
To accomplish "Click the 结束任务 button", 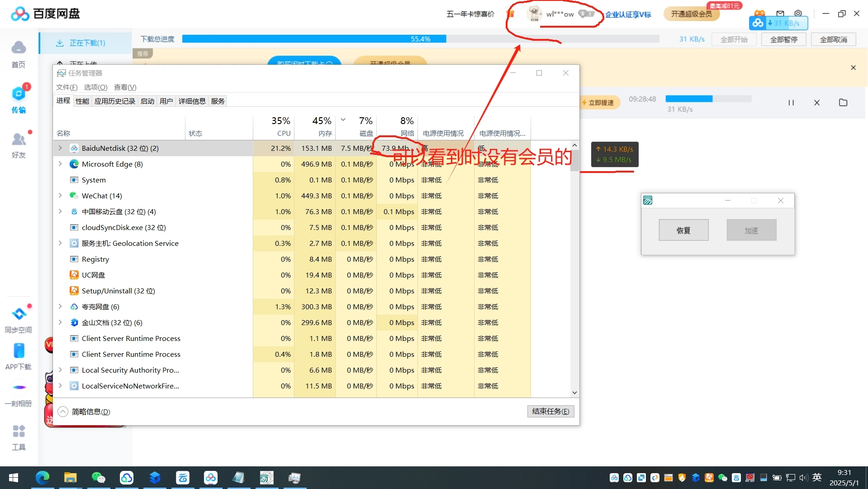I will click(x=550, y=411).
